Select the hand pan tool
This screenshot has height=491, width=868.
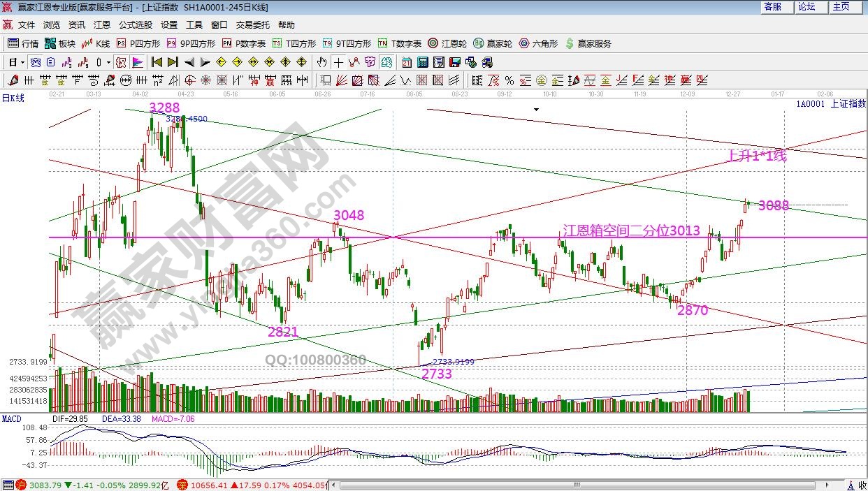(322, 62)
